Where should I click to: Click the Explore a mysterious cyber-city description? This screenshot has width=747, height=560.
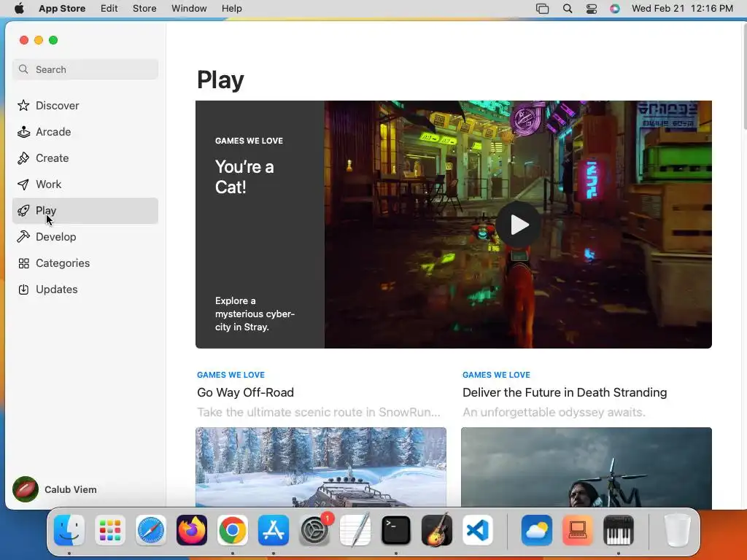coord(255,314)
